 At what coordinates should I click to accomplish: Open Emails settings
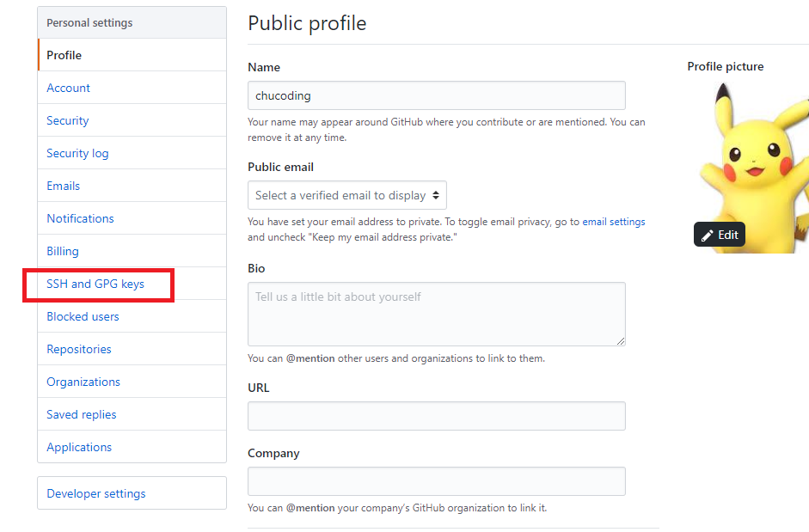tap(132, 186)
